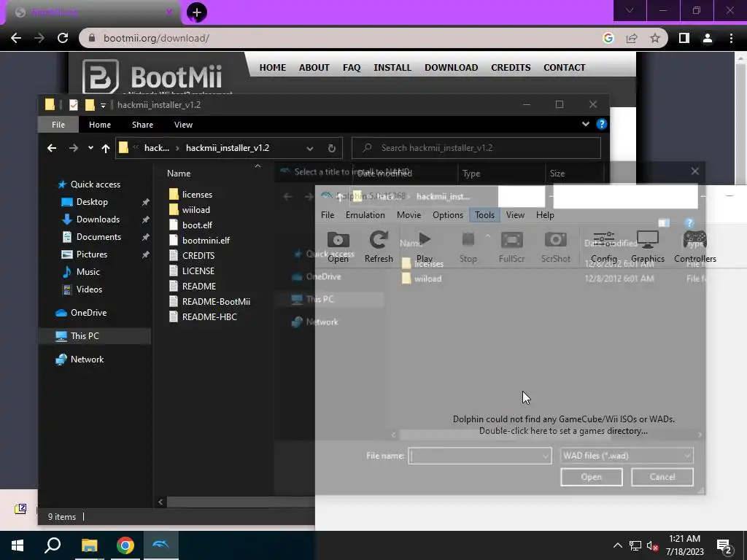Open the Home tab in Explorer ribbon

tap(99, 125)
